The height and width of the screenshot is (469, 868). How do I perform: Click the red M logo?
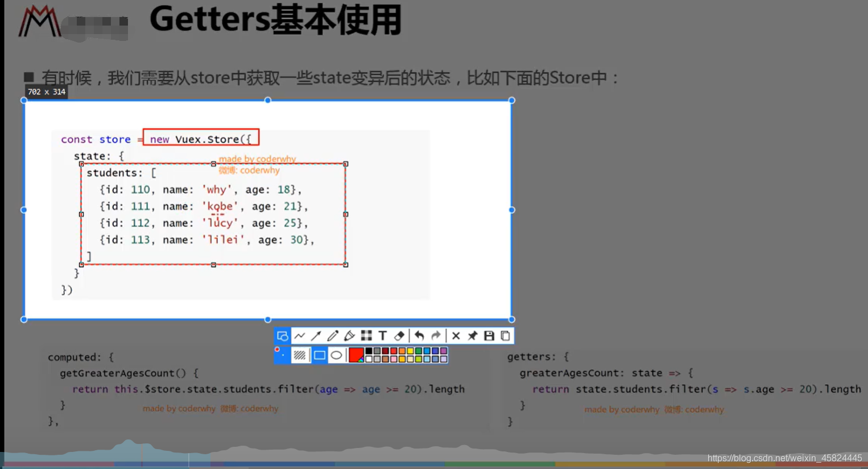(x=39, y=22)
